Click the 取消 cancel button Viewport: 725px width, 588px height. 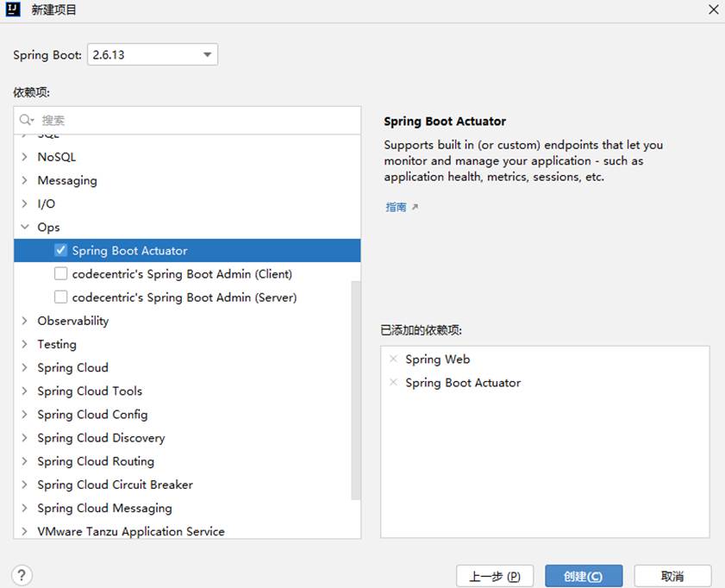pos(672,576)
